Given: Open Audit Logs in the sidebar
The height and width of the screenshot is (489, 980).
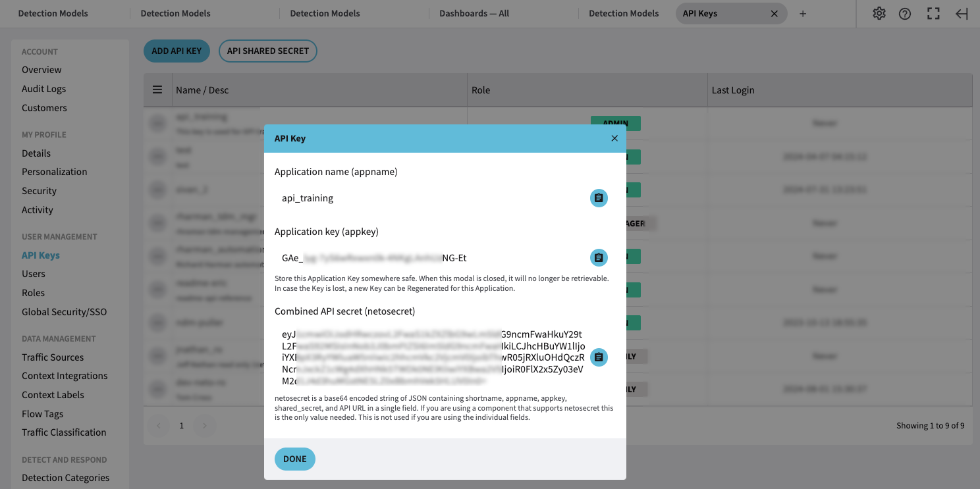Looking at the screenshot, I should click(x=43, y=89).
